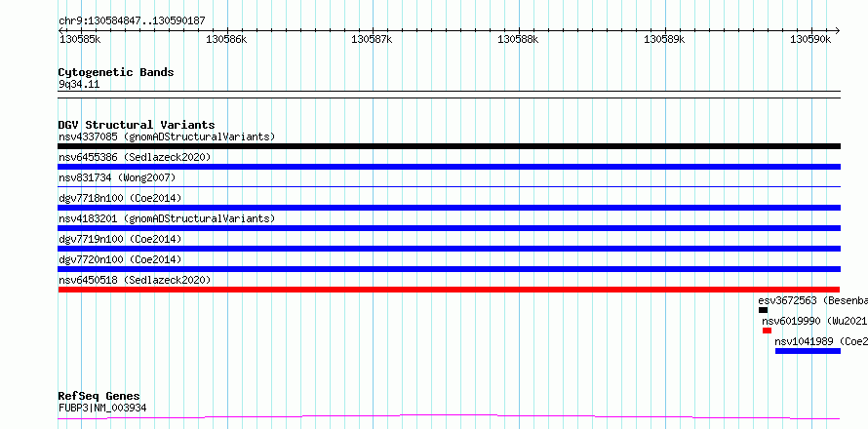Open the esv3672563 label

click(x=812, y=300)
